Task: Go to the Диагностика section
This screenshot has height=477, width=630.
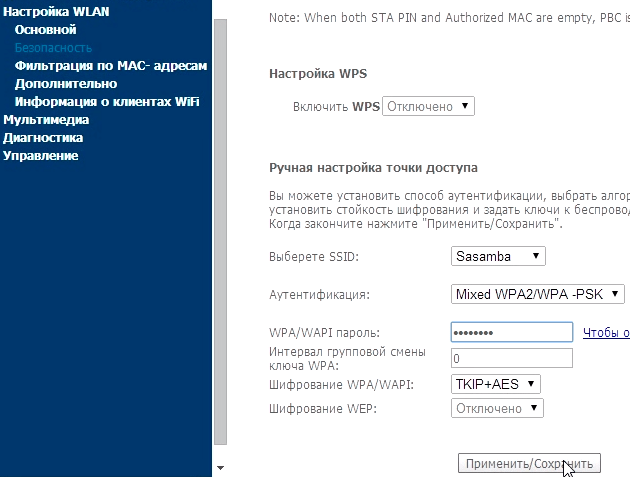Action: [x=43, y=138]
